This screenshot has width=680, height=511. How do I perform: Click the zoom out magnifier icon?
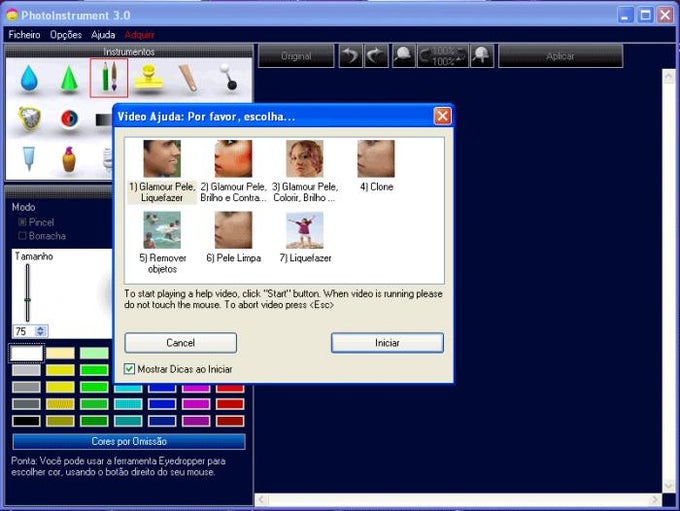404,56
